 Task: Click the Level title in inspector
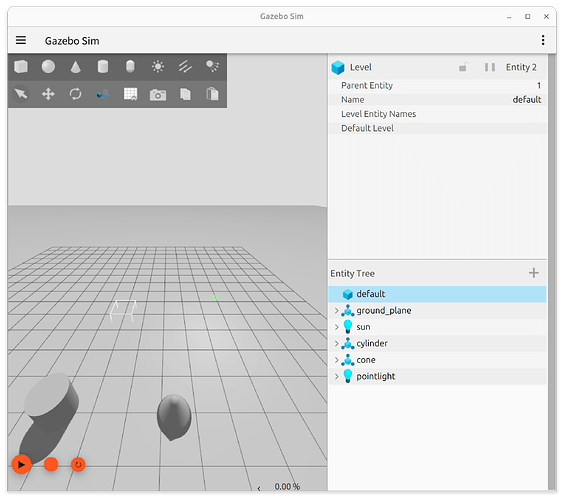[360, 67]
